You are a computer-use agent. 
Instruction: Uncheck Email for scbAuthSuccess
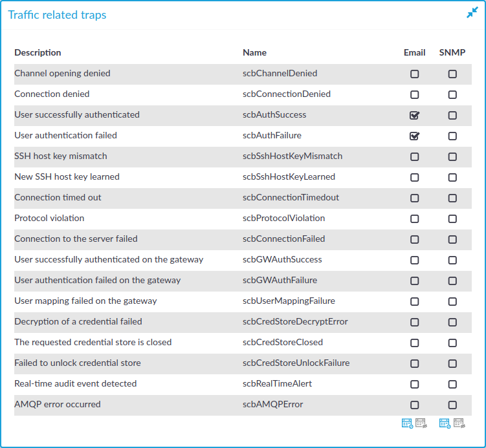click(414, 116)
